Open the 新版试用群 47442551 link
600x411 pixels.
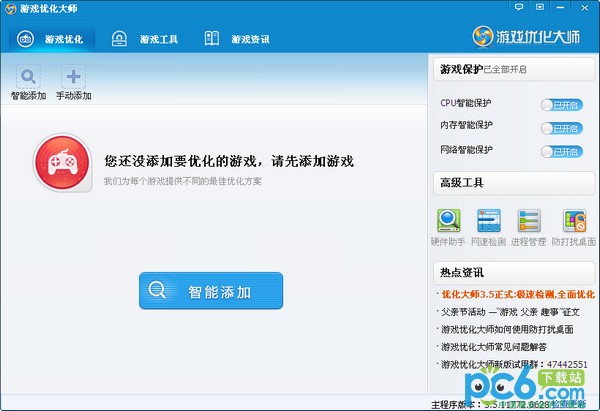point(514,364)
